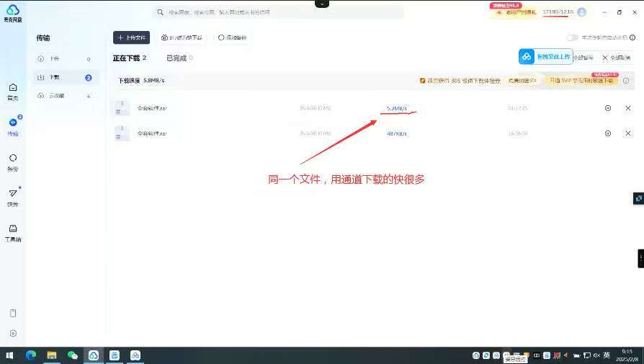Viewport: 644px width, 364px height.
Task: Click the first 全套软件.rar file icon
Action: 122,108
